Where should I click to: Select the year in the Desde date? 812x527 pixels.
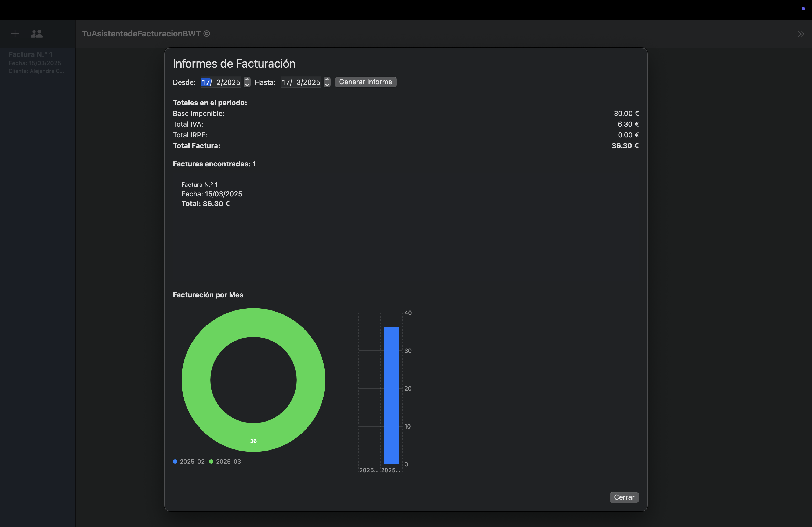(232, 82)
